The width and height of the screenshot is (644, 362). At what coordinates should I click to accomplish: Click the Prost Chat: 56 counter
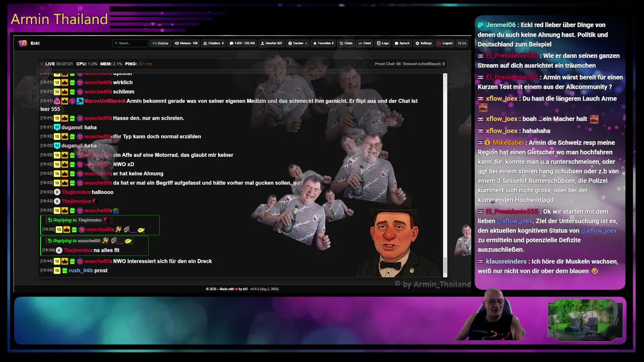[388, 64]
